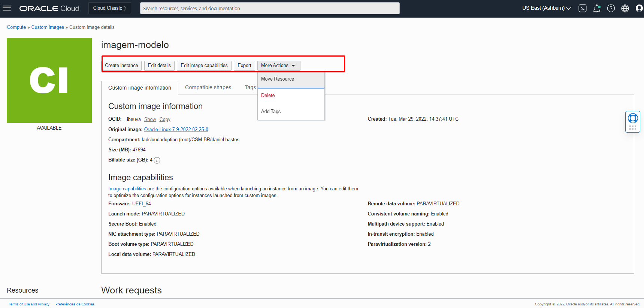Go to the Oracle Cloud home logo

click(49, 8)
